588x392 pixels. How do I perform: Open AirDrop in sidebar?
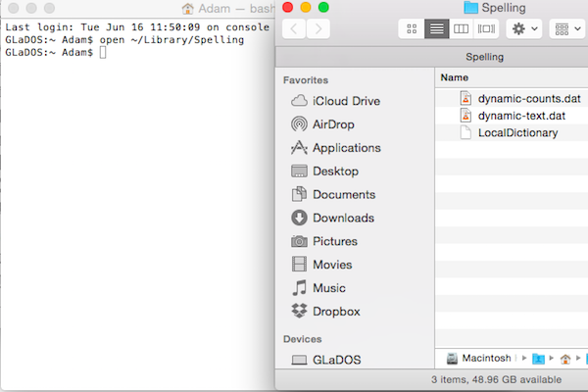click(322, 124)
